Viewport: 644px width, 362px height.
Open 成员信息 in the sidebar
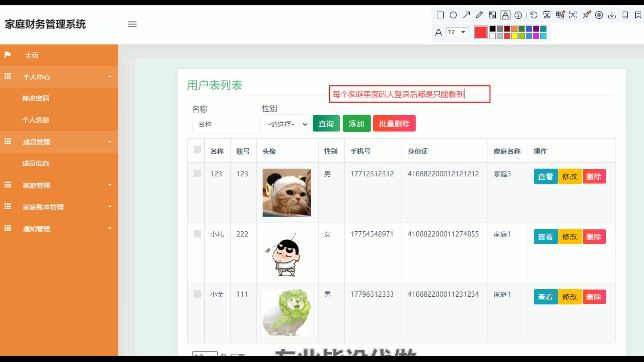tap(36, 163)
